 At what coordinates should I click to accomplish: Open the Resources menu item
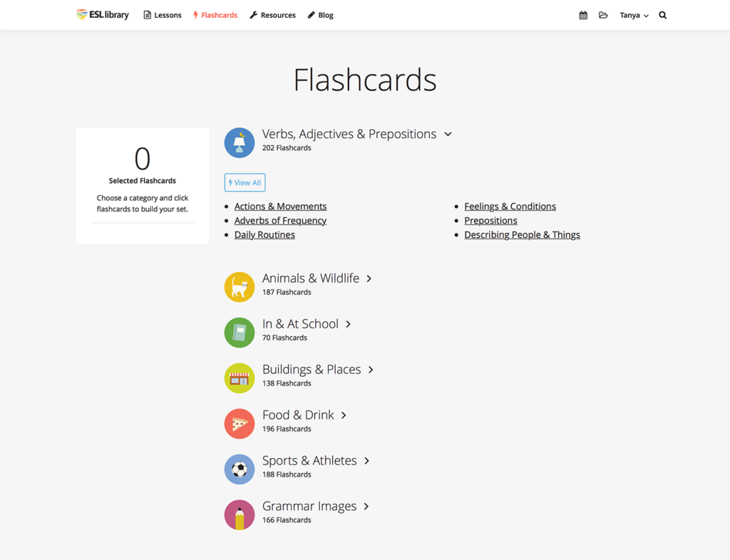tap(272, 16)
